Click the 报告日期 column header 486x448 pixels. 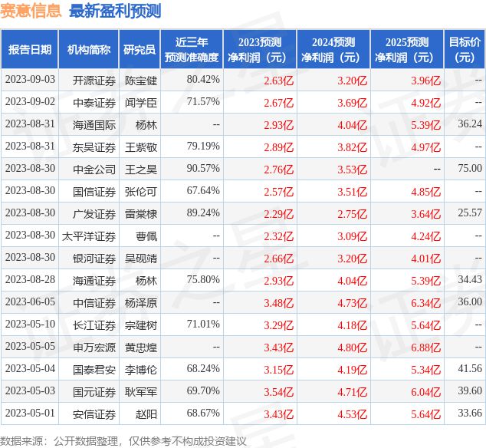tap(30, 49)
